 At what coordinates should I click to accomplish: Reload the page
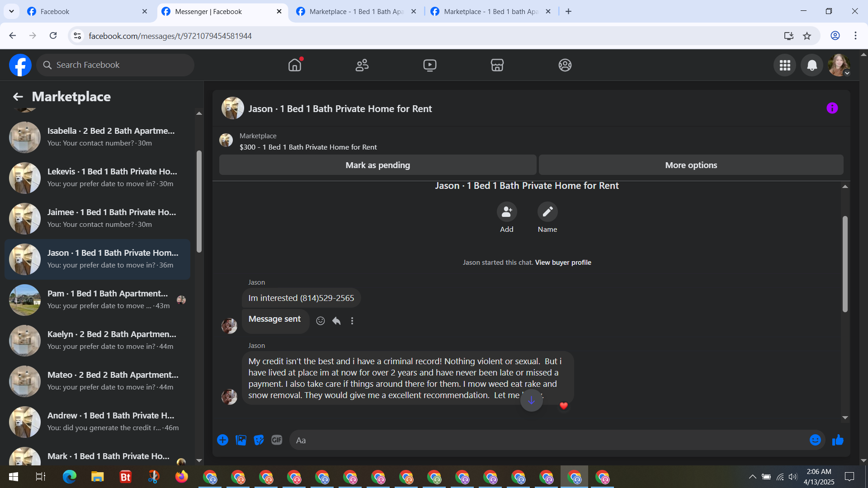point(53,36)
